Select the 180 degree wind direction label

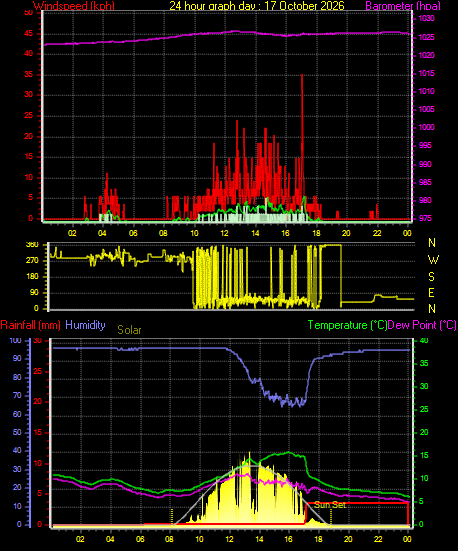tap(32, 277)
